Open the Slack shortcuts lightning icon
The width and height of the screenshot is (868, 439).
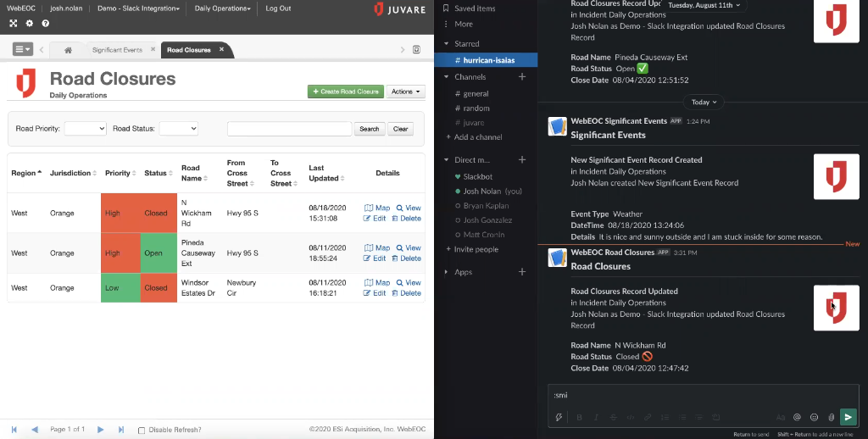point(559,418)
